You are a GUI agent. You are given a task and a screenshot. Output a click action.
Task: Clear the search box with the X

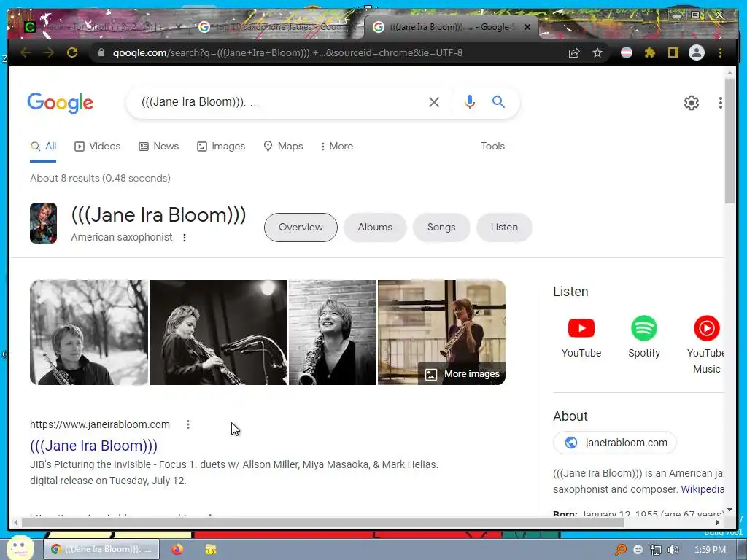tap(433, 102)
